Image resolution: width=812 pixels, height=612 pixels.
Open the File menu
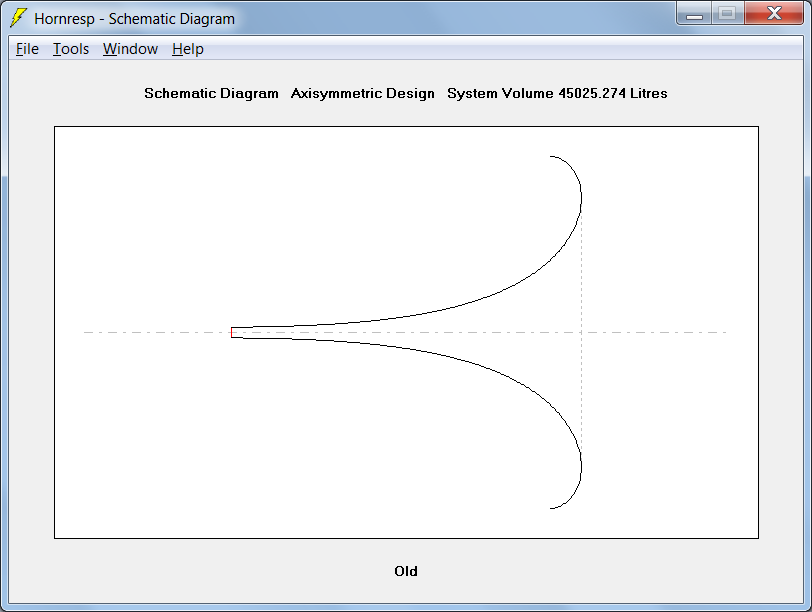coord(27,49)
